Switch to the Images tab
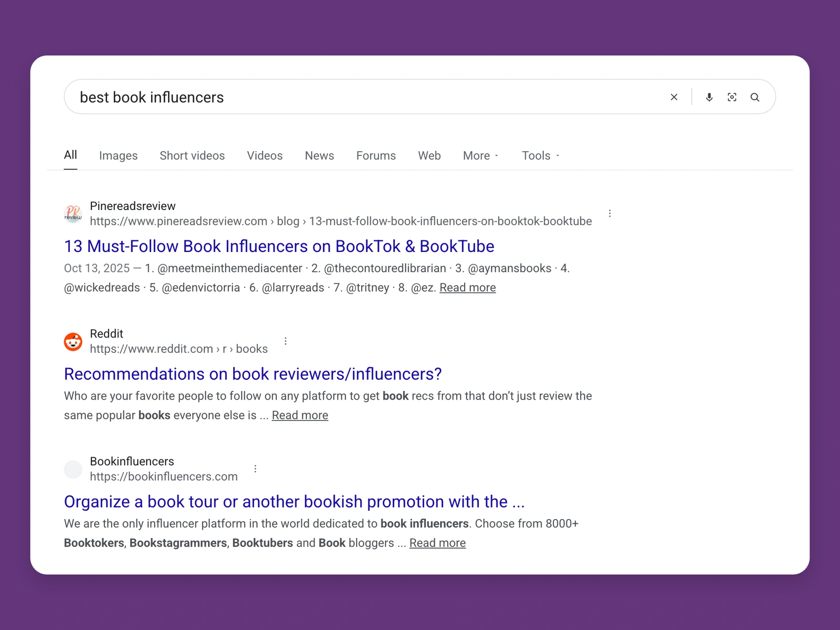 tap(118, 155)
